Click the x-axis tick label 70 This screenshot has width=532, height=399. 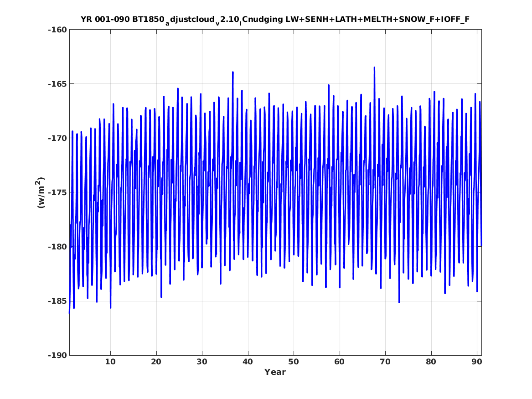[x=385, y=362]
